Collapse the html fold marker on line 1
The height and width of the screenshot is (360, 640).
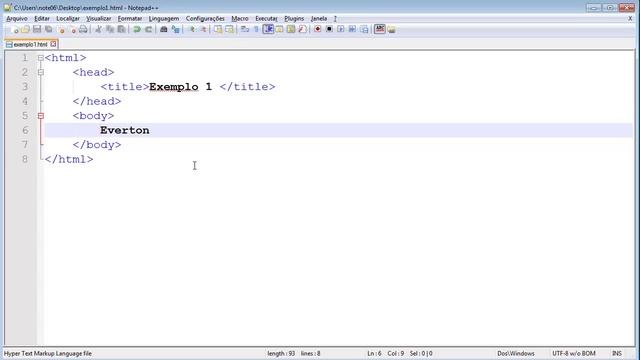[x=41, y=58]
